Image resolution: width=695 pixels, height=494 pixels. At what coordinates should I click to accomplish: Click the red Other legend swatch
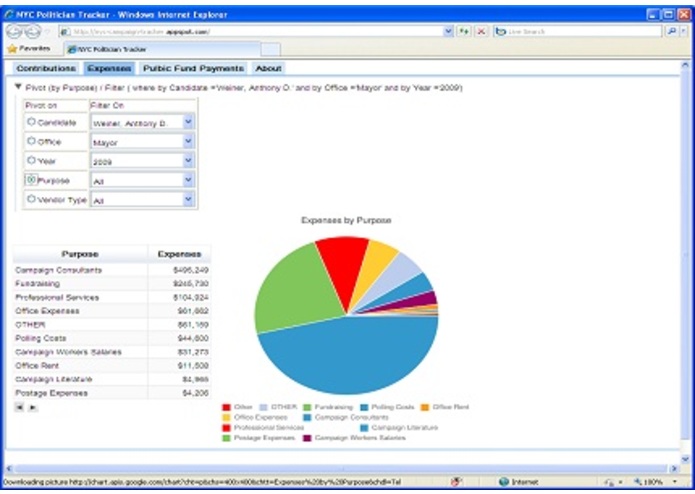pos(226,407)
